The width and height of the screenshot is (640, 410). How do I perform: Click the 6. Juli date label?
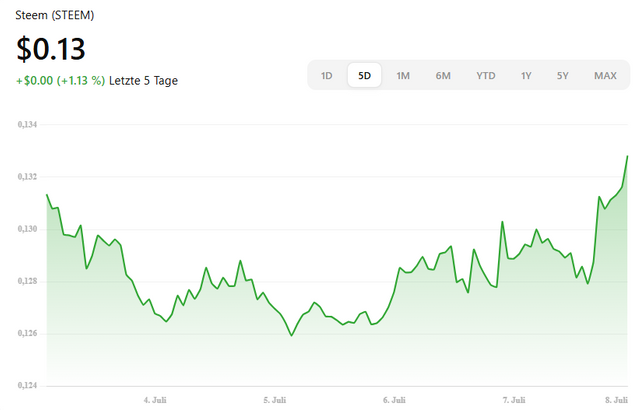tap(394, 400)
